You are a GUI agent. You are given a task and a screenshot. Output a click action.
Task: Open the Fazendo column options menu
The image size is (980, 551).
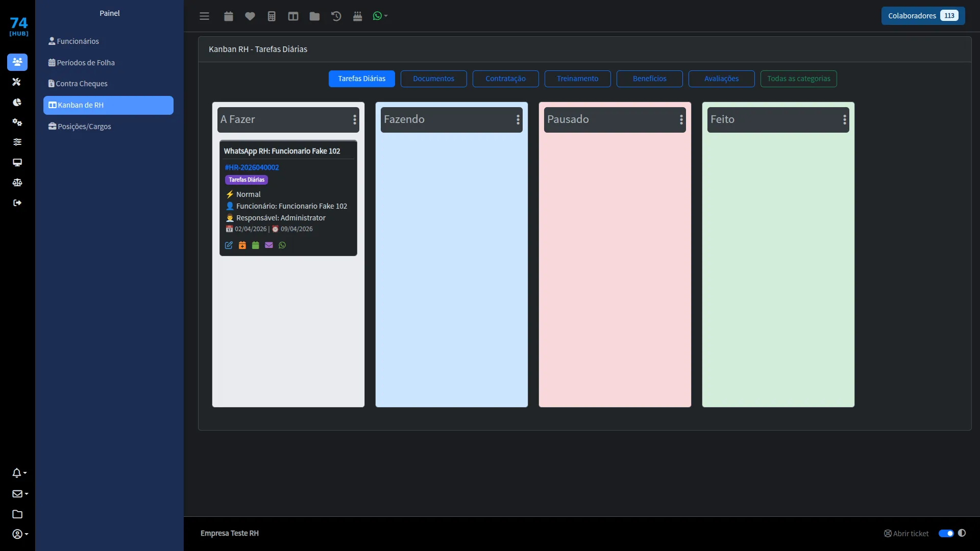point(518,119)
